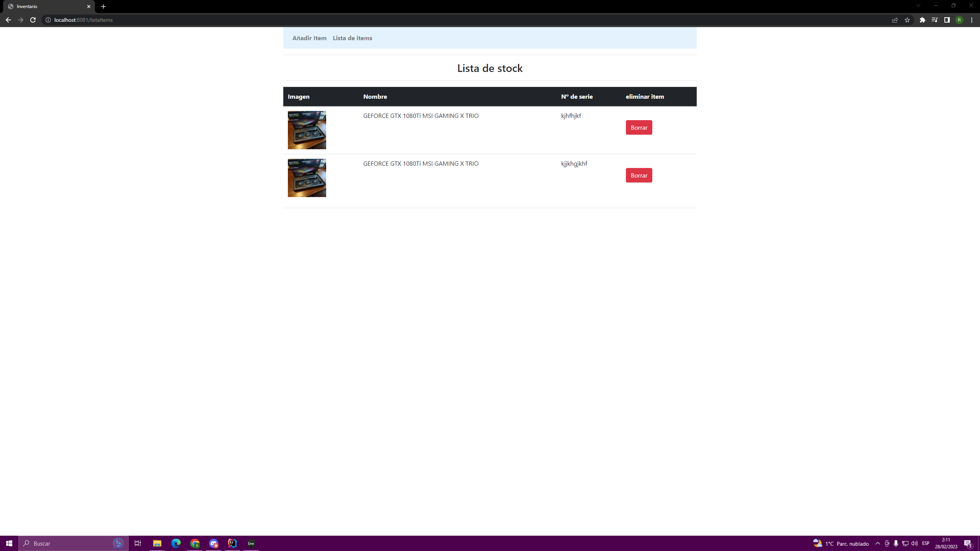980x551 pixels.
Task: Open IntelliJ IDEA from the taskbar
Action: tap(232, 543)
